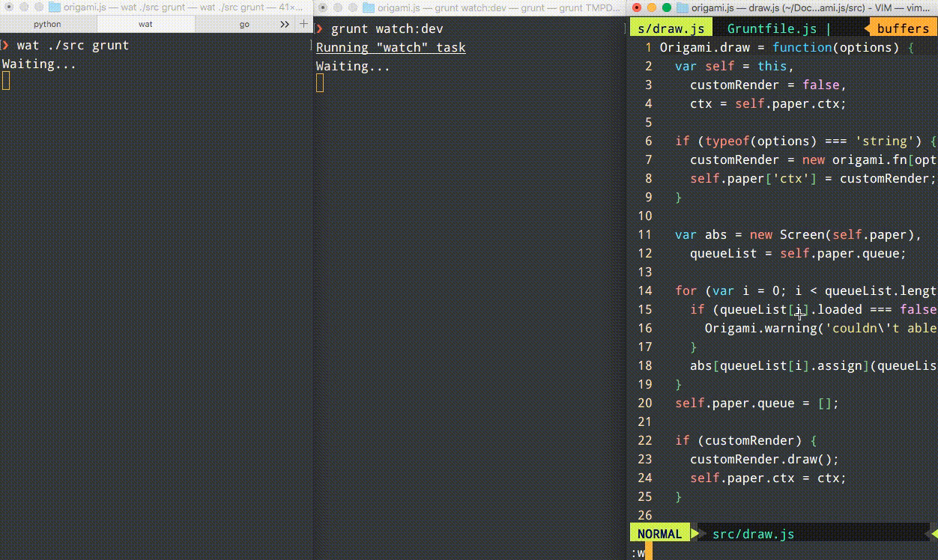The width and height of the screenshot is (938, 560).
Task: Click 'Waiting...' in the grunt watch:dev terminal
Action: click(x=353, y=66)
